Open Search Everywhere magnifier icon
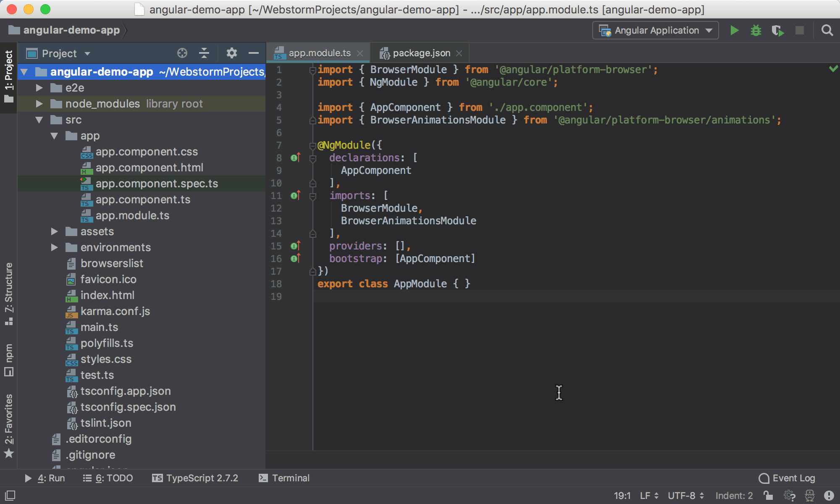This screenshot has width=840, height=504. (827, 31)
